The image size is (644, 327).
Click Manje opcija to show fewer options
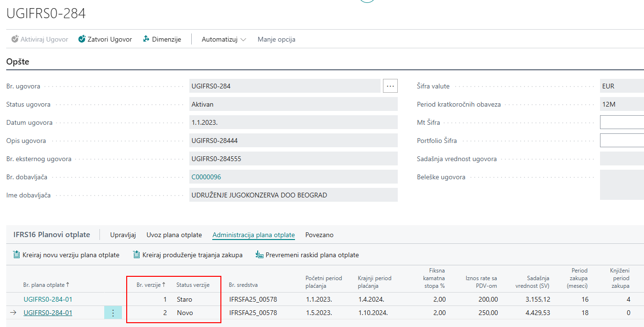click(x=276, y=39)
